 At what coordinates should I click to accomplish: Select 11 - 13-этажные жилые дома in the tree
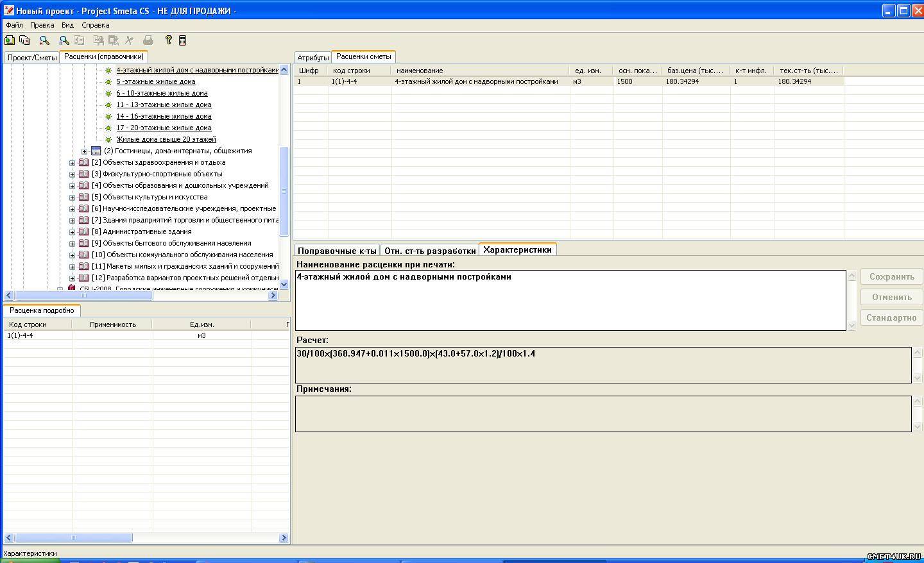coord(164,105)
